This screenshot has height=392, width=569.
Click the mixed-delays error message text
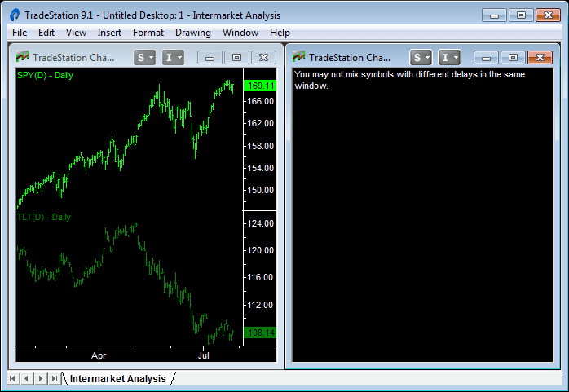[x=410, y=80]
